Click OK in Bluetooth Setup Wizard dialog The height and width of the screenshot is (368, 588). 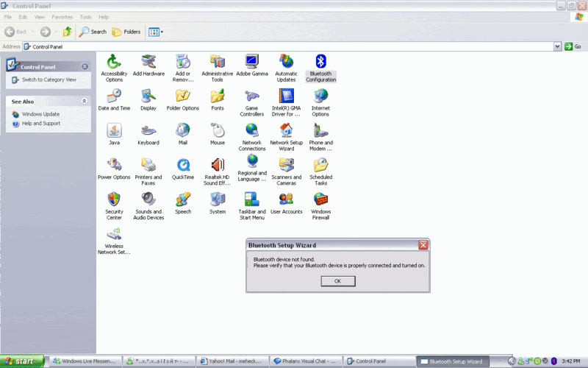(x=338, y=281)
